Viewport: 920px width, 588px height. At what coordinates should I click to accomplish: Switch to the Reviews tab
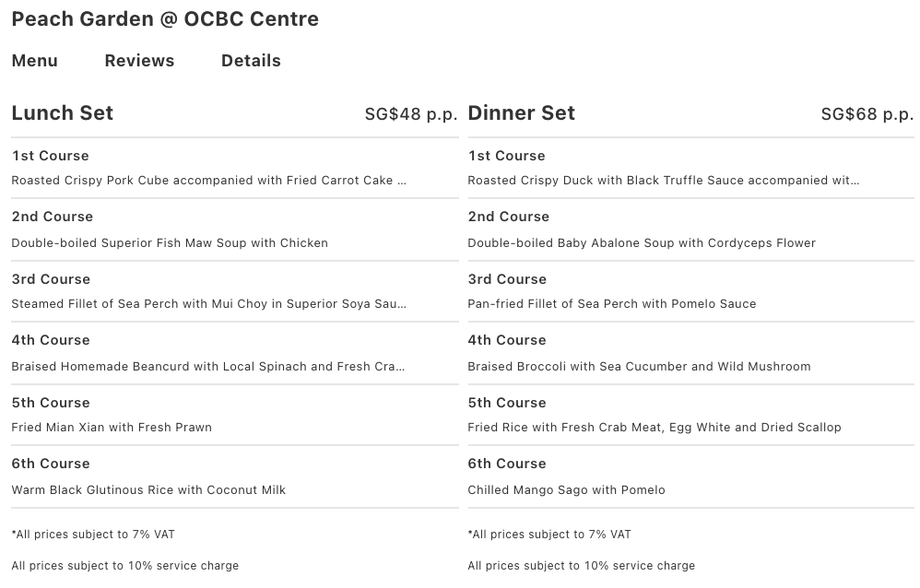pyautogui.click(x=139, y=61)
